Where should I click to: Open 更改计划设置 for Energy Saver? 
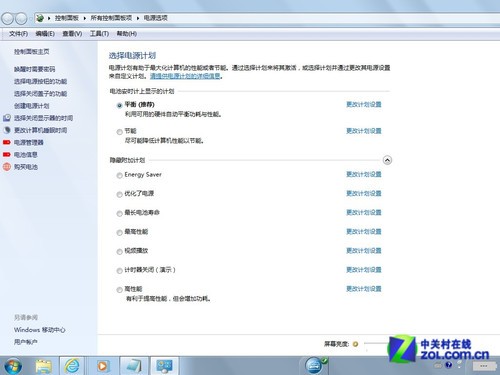pyautogui.click(x=364, y=174)
